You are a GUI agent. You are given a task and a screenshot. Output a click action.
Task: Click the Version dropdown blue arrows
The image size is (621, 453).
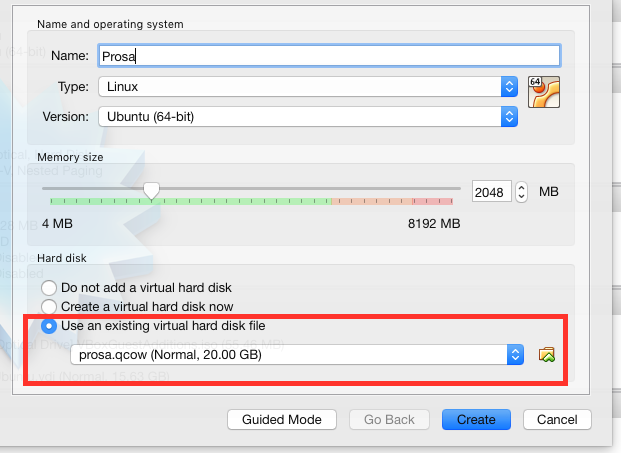coord(509,116)
